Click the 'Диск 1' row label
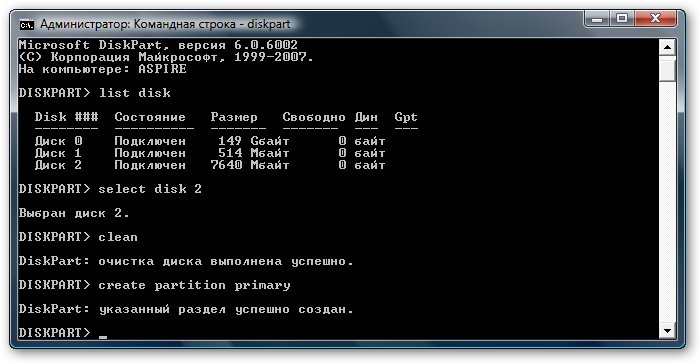The width and height of the screenshot is (700, 363). coord(58,153)
